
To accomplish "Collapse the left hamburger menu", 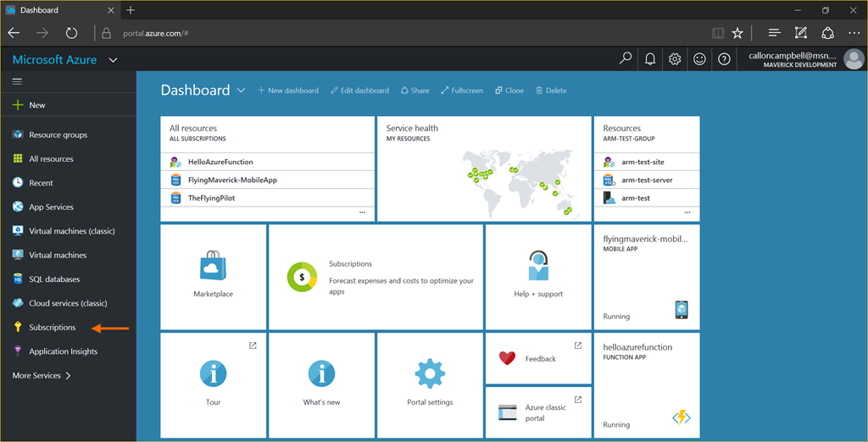I will point(17,81).
